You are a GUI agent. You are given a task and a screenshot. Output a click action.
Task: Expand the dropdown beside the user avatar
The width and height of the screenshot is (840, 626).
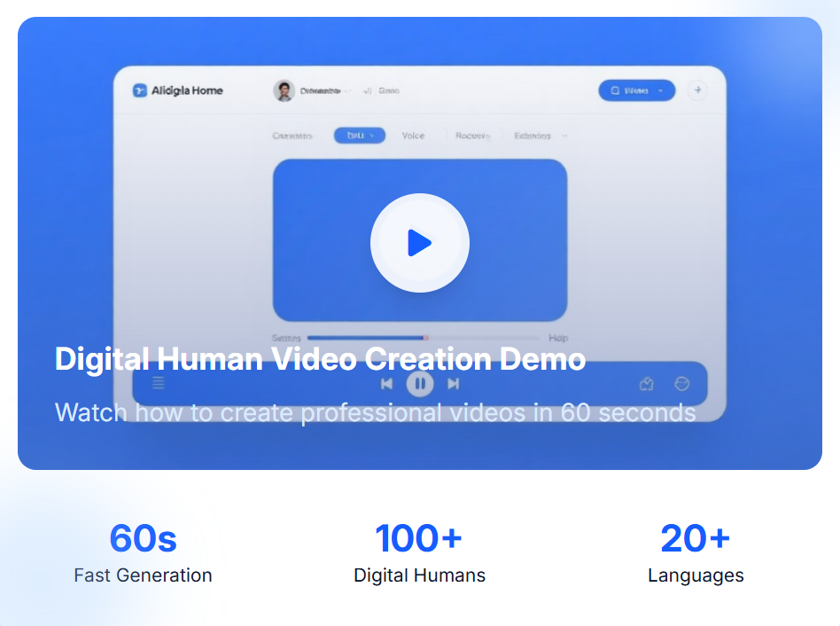click(x=346, y=90)
